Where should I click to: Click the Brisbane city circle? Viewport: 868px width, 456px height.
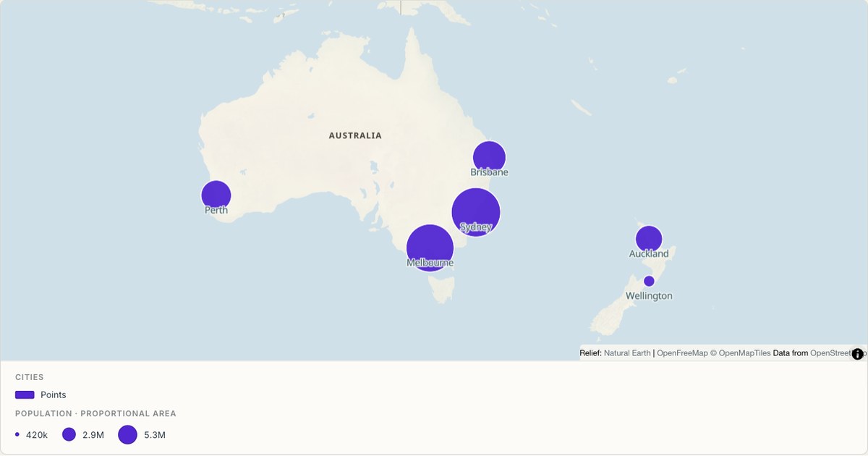(489, 157)
